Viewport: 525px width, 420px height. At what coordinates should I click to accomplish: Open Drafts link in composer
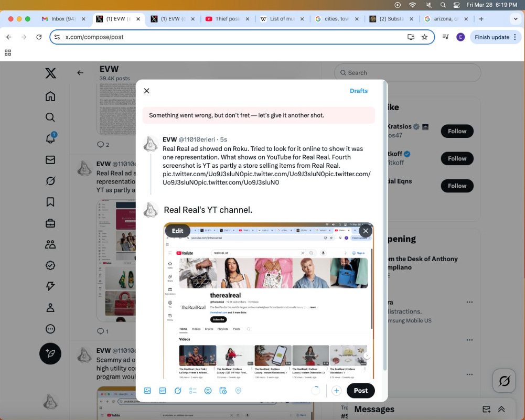[x=359, y=91]
